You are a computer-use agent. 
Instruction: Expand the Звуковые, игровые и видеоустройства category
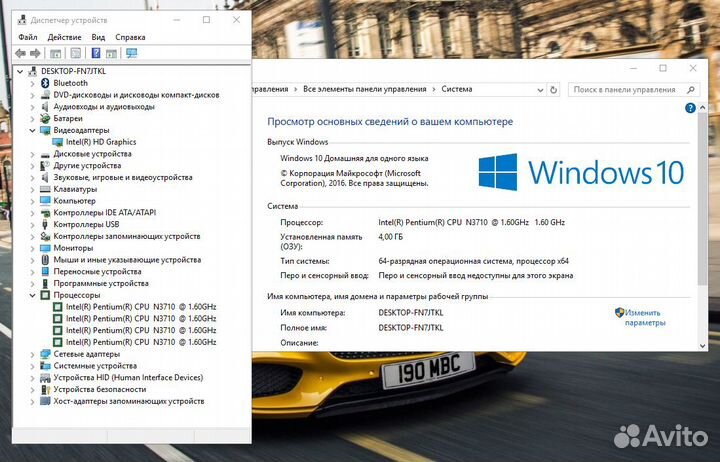pos(32,178)
